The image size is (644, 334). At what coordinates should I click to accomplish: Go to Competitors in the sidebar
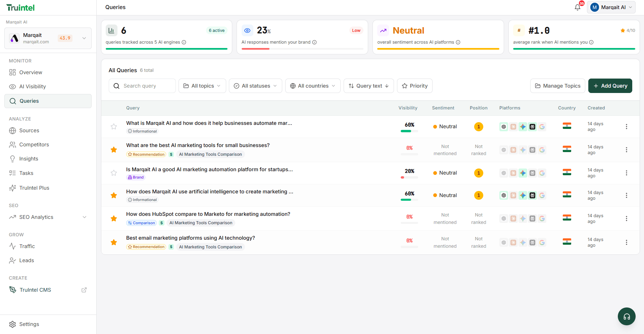tap(34, 145)
